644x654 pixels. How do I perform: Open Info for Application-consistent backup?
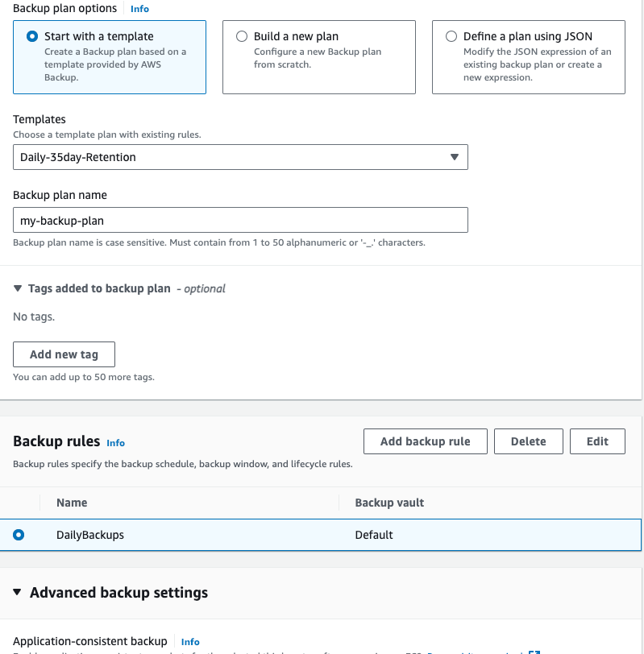(x=190, y=642)
